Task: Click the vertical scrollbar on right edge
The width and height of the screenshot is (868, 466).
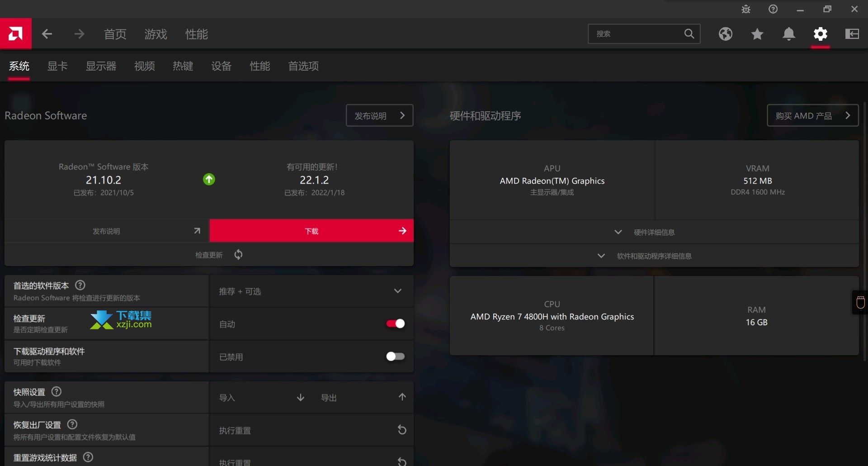Action: click(865, 231)
